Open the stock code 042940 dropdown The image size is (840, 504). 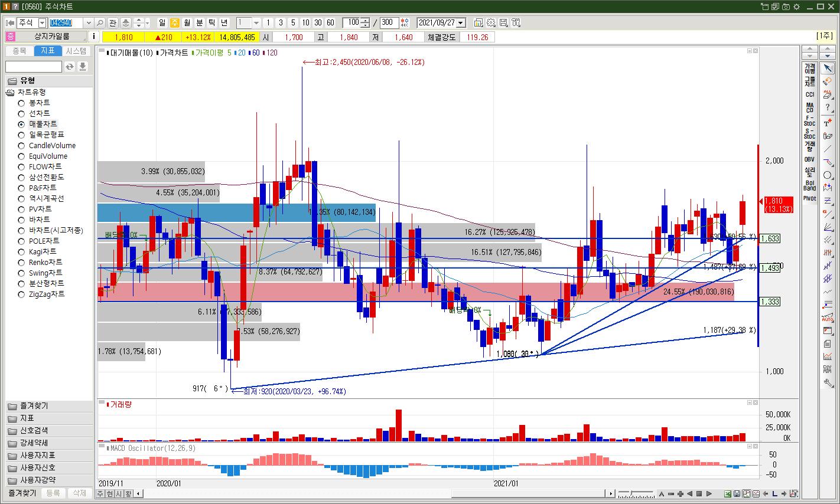click(89, 22)
